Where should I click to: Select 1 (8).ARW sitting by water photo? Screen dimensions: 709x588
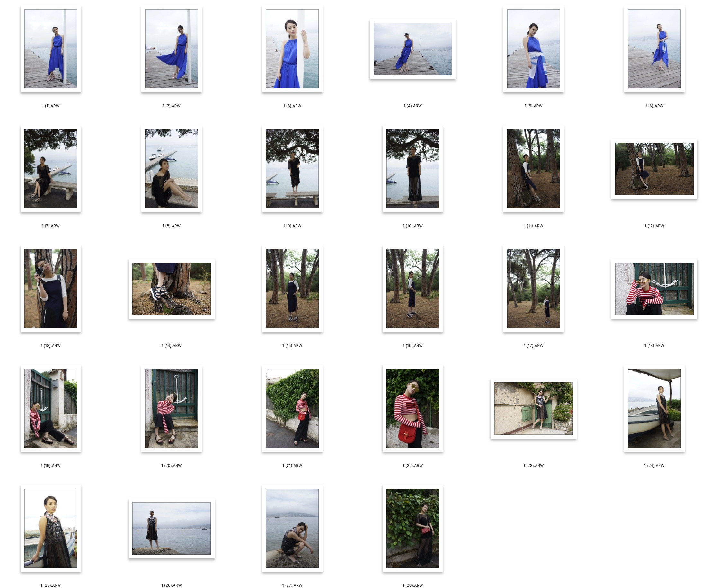[171, 169]
